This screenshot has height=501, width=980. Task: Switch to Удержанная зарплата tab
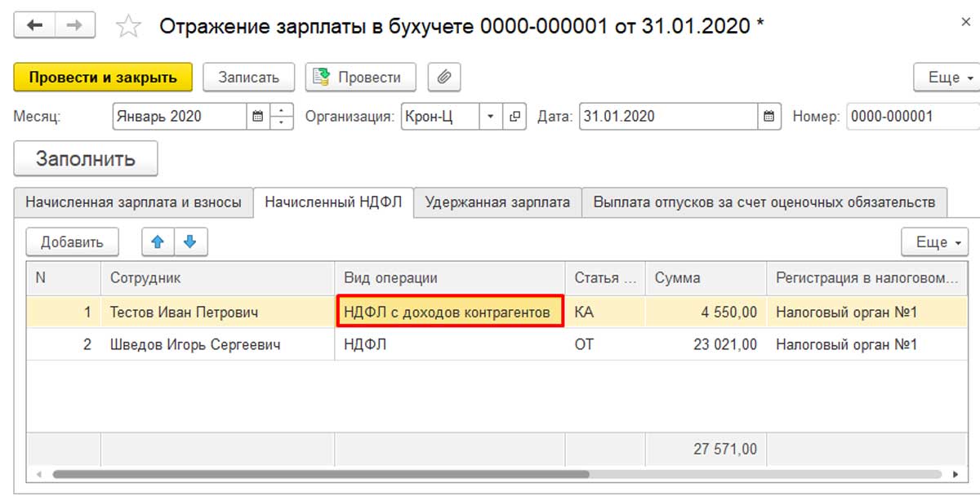pos(497,202)
